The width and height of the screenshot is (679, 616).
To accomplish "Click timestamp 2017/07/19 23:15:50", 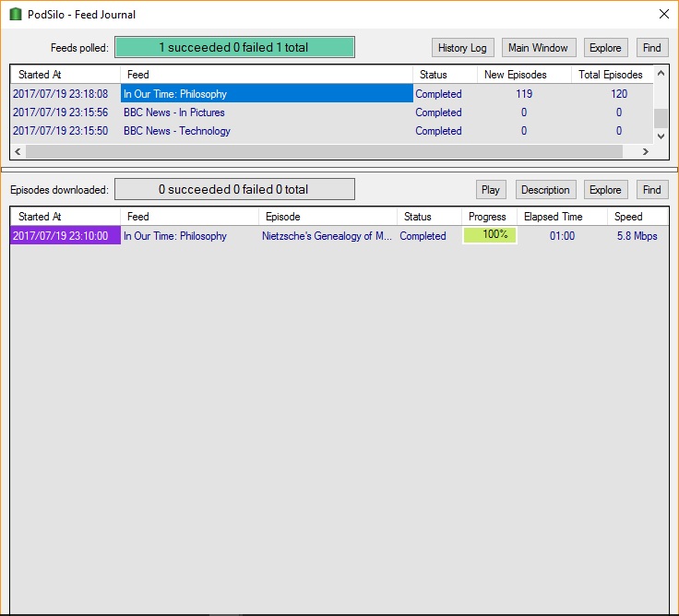I will point(60,131).
